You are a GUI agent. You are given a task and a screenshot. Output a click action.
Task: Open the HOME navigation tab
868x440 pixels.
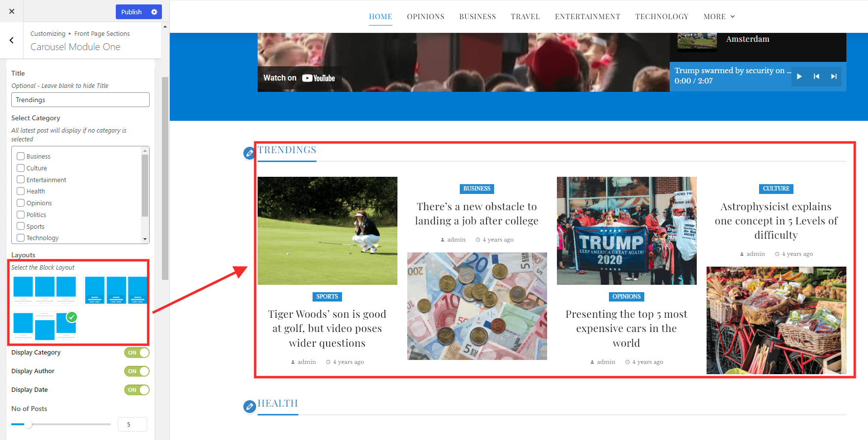pyautogui.click(x=381, y=17)
